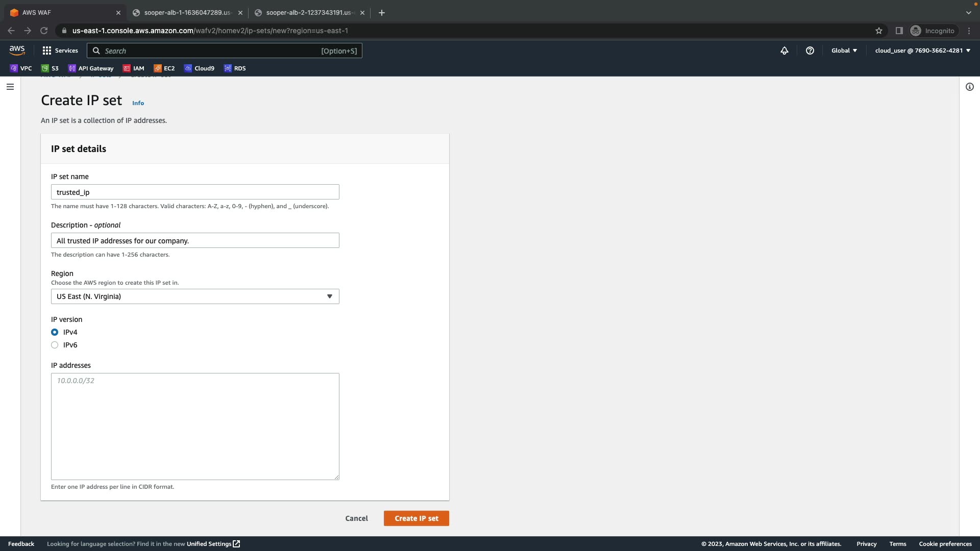
Task: Select the IPv6 radio button
Action: (x=55, y=345)
